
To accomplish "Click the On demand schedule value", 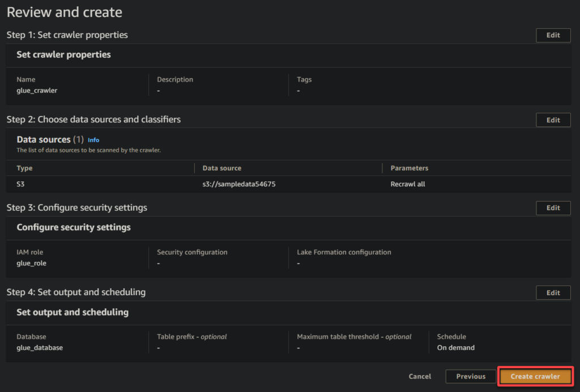I will 455,347.
